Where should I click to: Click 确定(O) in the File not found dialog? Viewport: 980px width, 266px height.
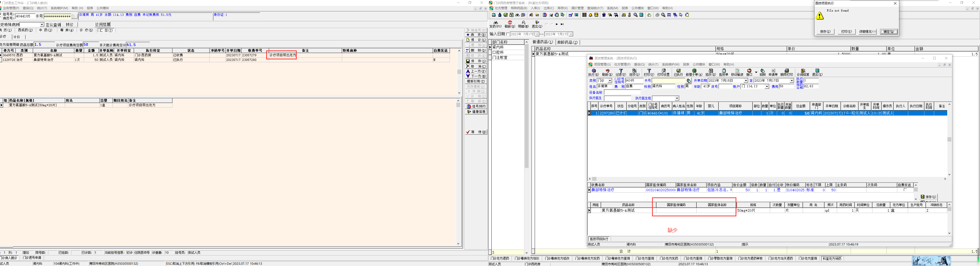(x=889, y=31)
